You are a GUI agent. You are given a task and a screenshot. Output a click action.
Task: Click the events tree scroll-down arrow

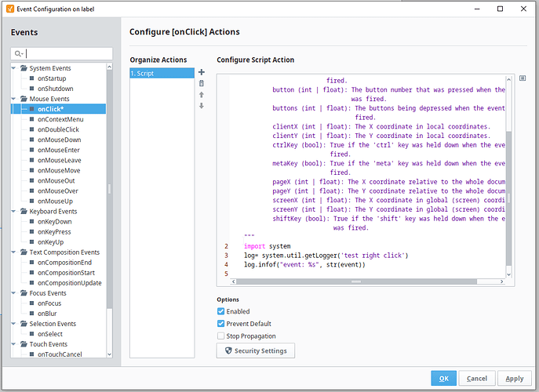coord(109,354)
